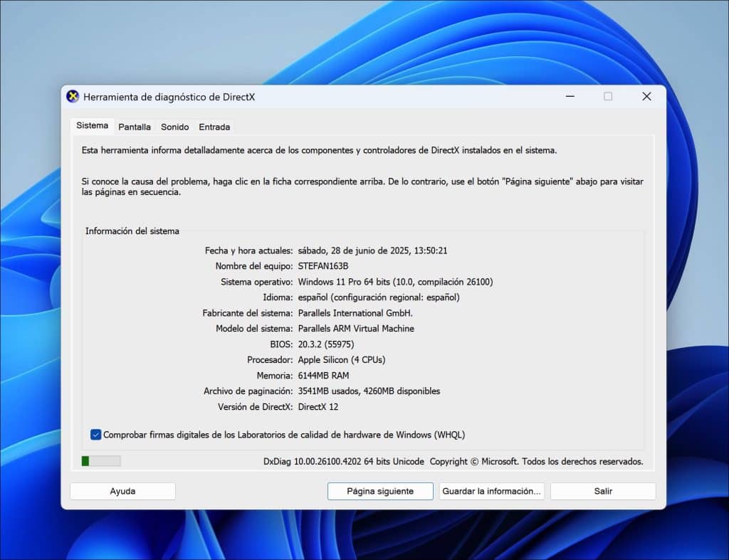
Task: Click the 3541MB usados paging file value
Action: tap(369, 391)
